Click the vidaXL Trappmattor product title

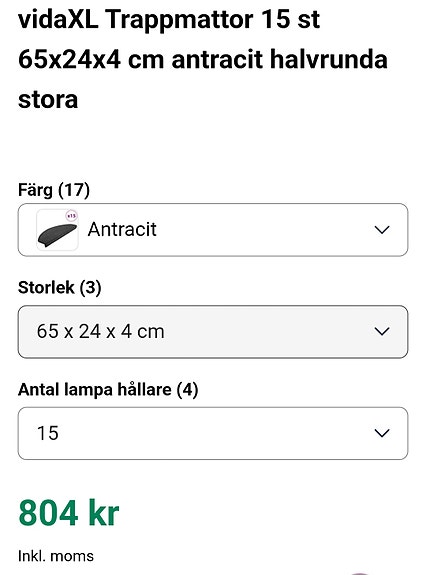click(203, 59)
